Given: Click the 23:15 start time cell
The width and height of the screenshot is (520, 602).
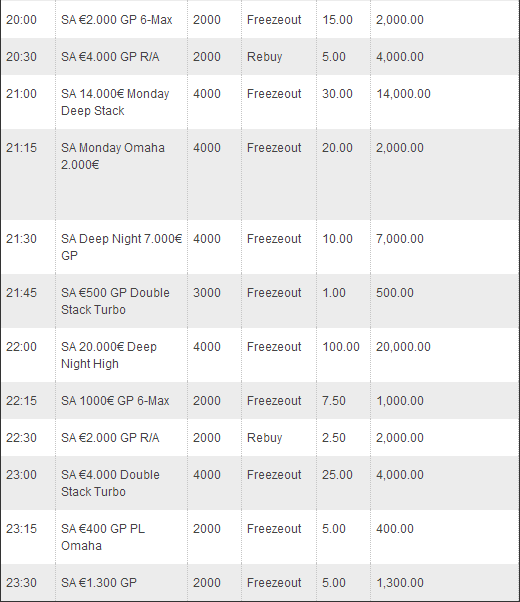Looking at the screenshot, I should tap(21, 529).
